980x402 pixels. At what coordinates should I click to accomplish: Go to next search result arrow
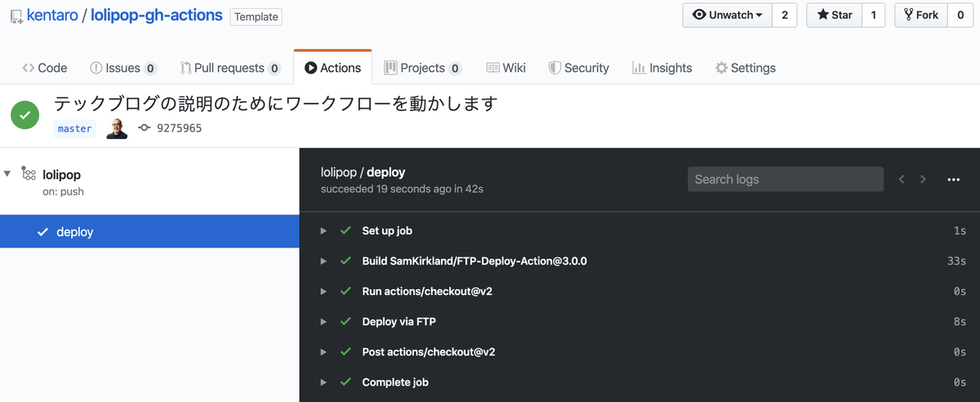coord(924,180)
